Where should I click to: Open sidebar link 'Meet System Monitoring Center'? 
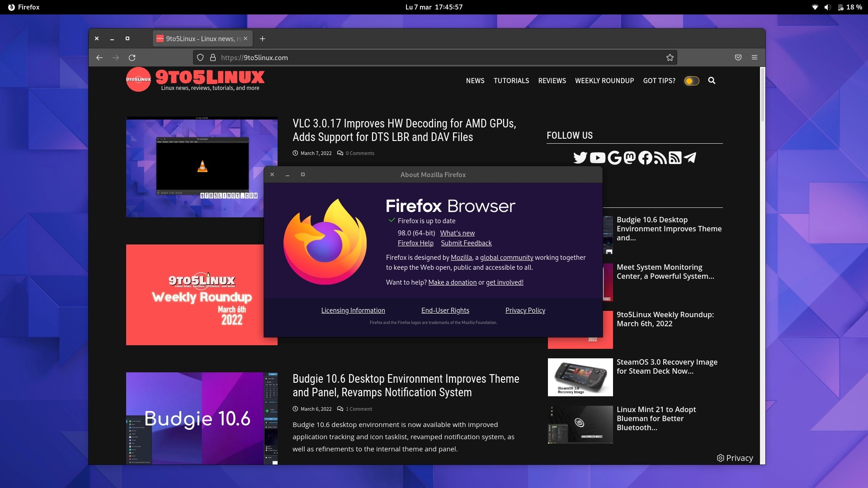click(665, 272)
